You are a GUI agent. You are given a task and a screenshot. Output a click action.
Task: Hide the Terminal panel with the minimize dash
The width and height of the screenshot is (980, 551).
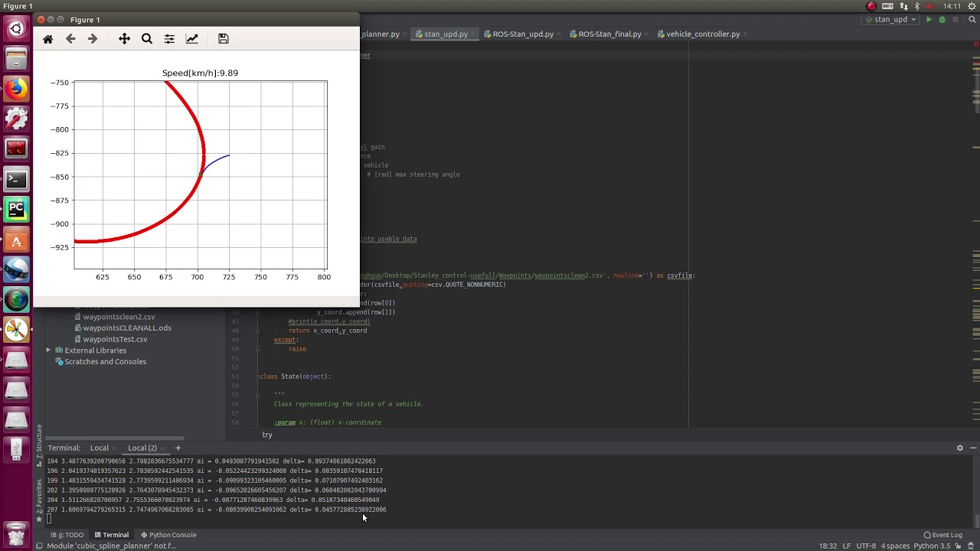(x=973, y=448)
